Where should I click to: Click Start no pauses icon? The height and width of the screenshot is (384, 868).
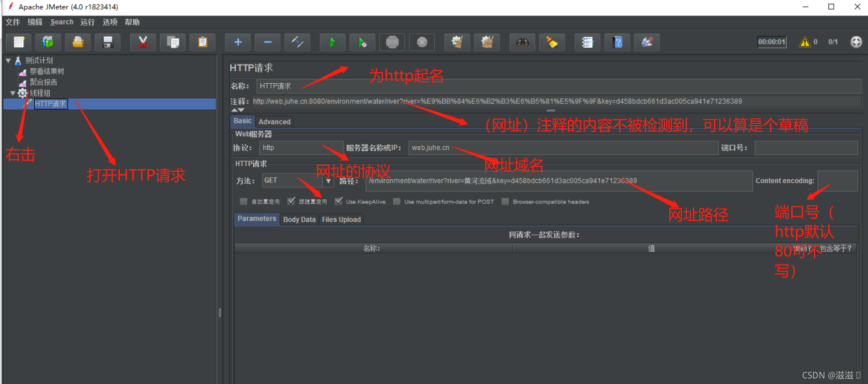point(362,42)
